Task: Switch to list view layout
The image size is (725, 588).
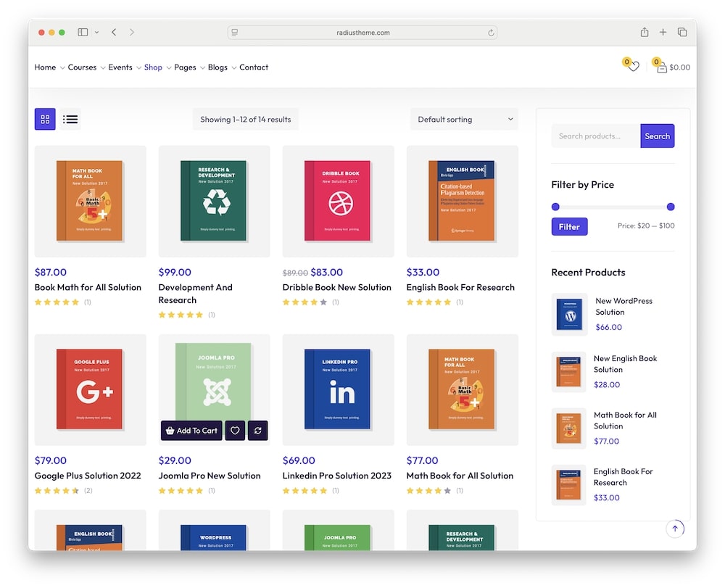Action: pos(70,119)
